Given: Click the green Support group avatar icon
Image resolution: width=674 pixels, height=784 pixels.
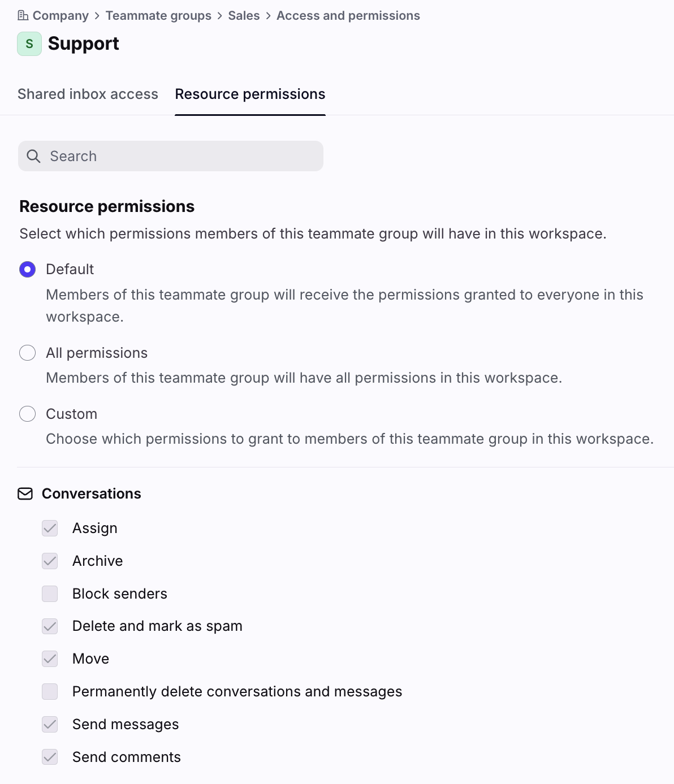Looking at the screenshot, I should (x=29, y=44).
